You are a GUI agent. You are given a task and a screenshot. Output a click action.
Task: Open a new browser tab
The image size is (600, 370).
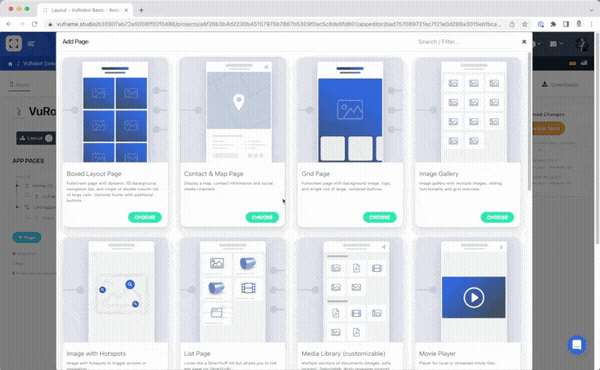pyautogui.click(x=141, y=10)
